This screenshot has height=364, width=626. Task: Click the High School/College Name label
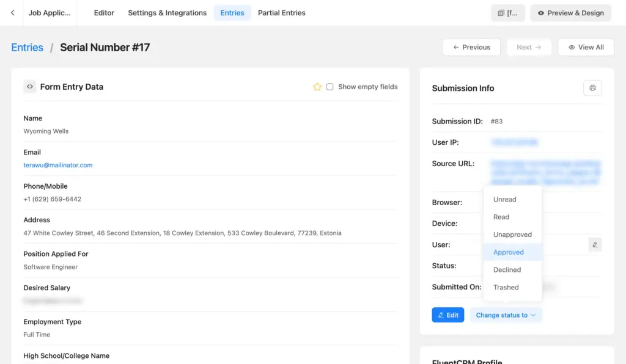66,355
